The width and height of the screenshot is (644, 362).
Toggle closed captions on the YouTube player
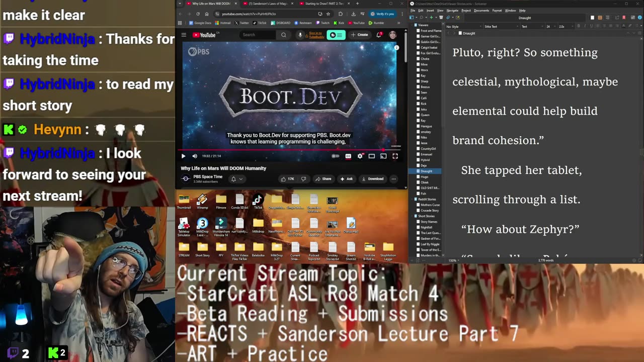tap(348, 156)
